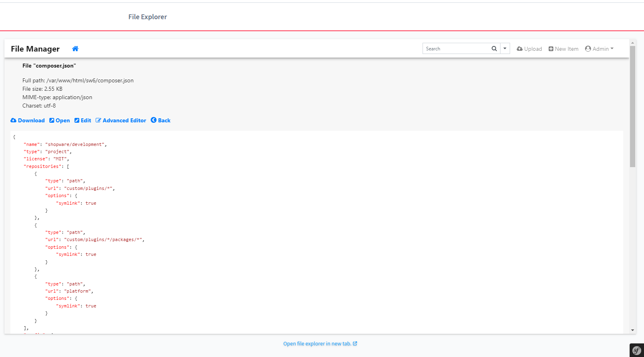Viewport: 644px width, 357px height.
Task: Click into the Search input field
Action: tap(457, 49)
